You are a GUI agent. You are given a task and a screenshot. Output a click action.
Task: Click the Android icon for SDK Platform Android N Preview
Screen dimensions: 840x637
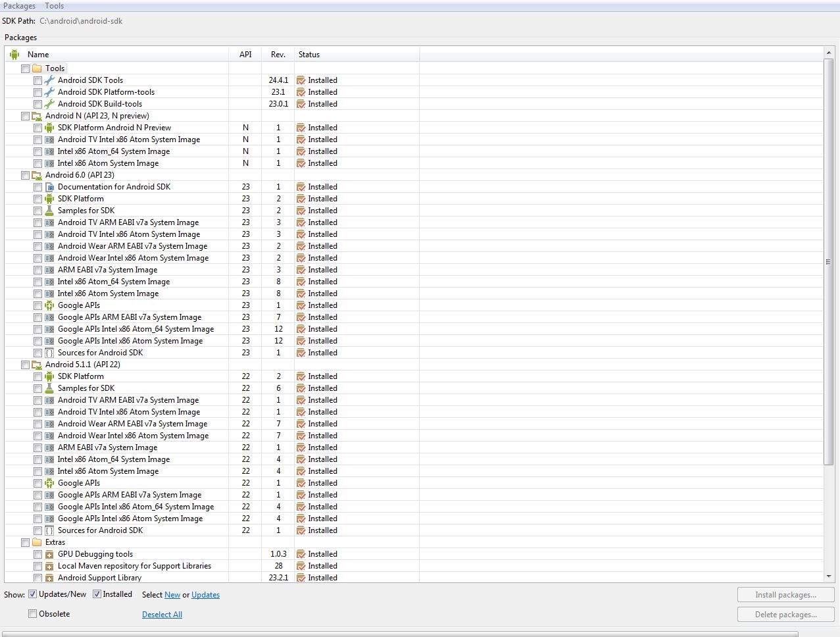tap(49, 128)
